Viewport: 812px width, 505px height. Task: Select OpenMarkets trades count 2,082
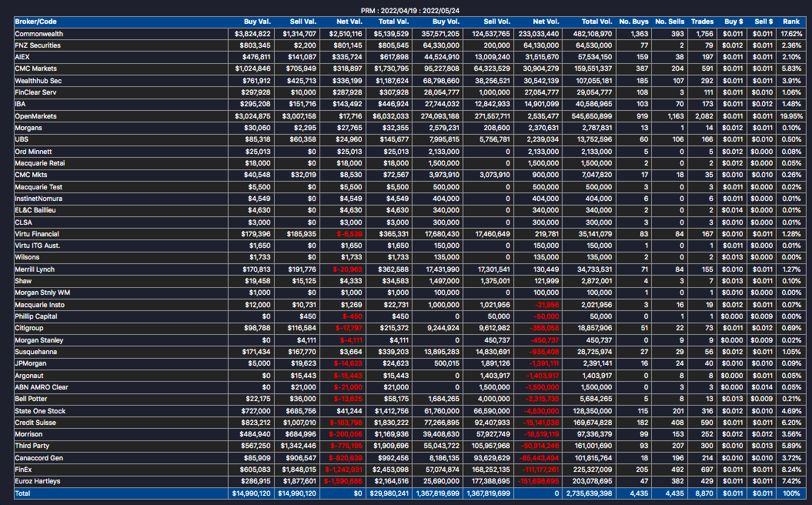pyautogui.click(x=705, y=116)
